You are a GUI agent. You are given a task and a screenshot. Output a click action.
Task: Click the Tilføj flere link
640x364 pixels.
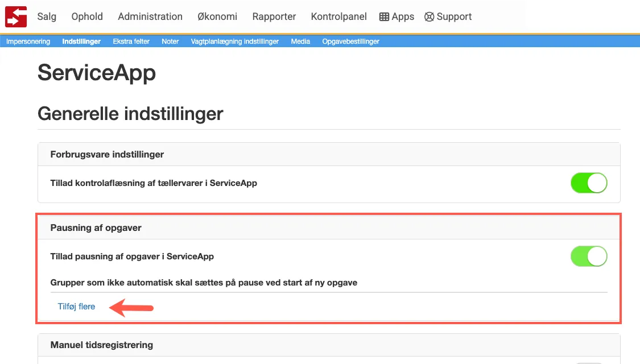point(76,307)
